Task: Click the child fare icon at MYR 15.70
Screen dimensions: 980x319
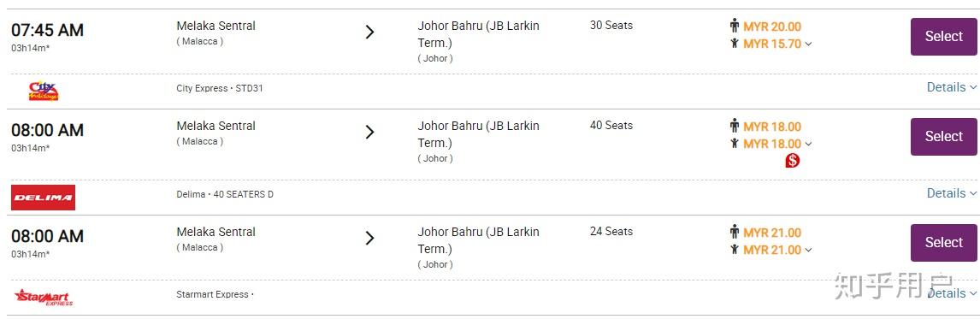Action: pos(735,44)
